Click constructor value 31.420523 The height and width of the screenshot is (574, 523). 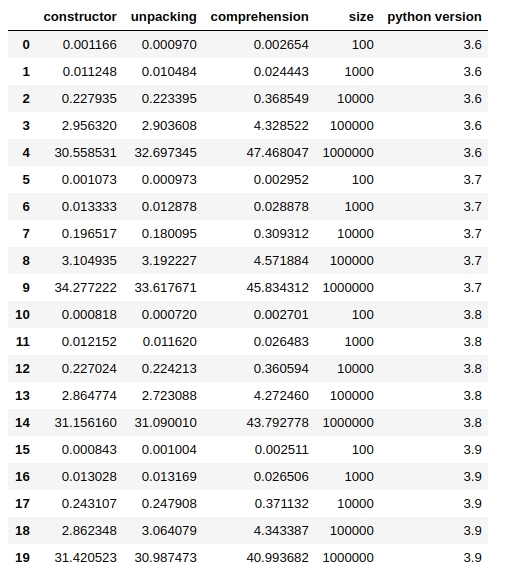click(86, 558)
